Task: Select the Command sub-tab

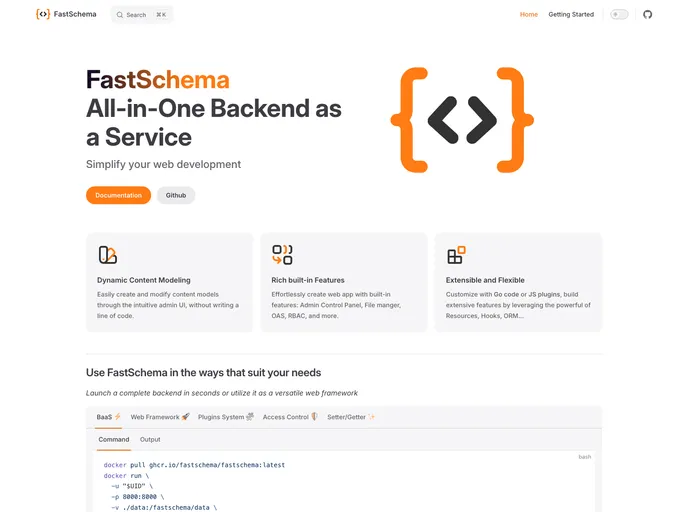Action: point(114,440)
